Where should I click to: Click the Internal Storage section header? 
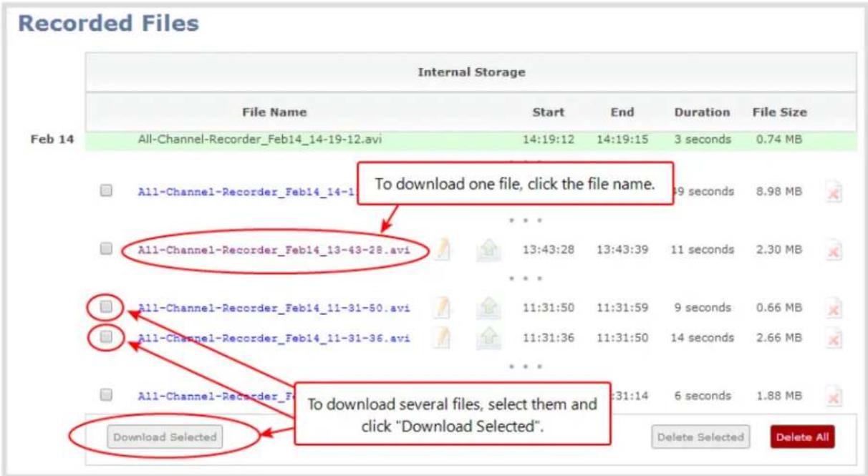pos(471,72)
